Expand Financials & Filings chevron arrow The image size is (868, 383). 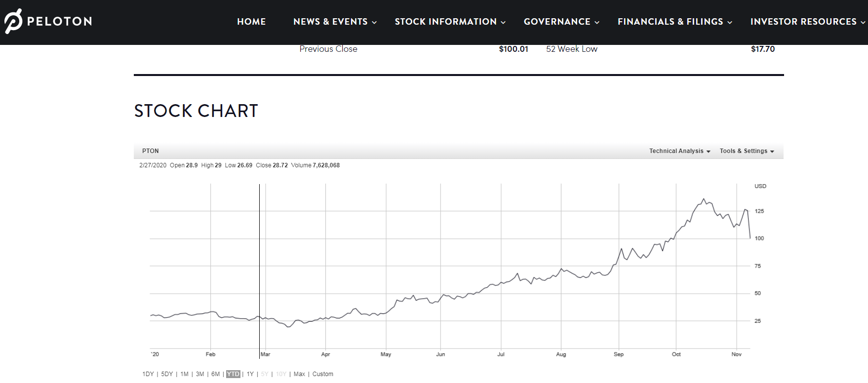730,22
